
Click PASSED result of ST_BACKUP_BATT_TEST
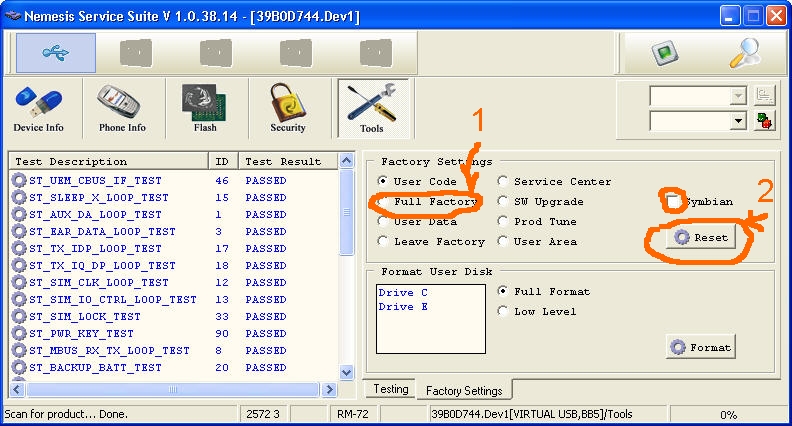266,368
